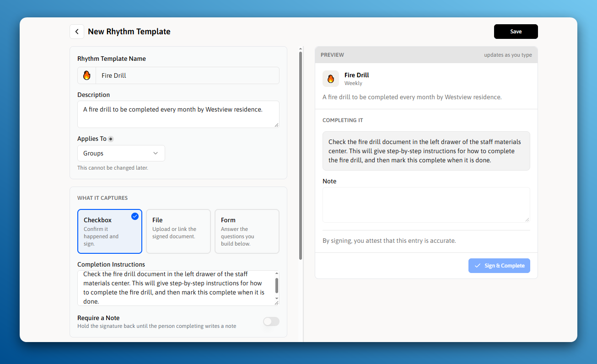Screen dimensions: 597x364
Task: Open the fire emoji icon picker
Action: click(86, 75)
